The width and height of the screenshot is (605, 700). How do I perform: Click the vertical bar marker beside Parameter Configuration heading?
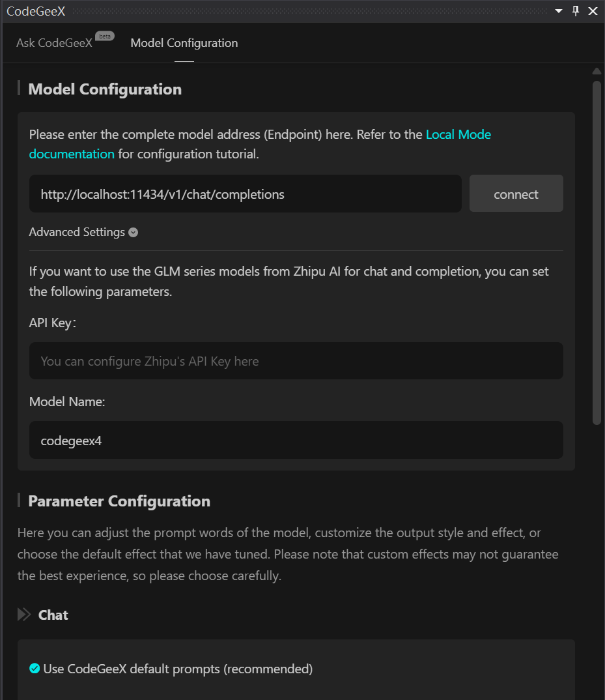(x=20, y=501)
